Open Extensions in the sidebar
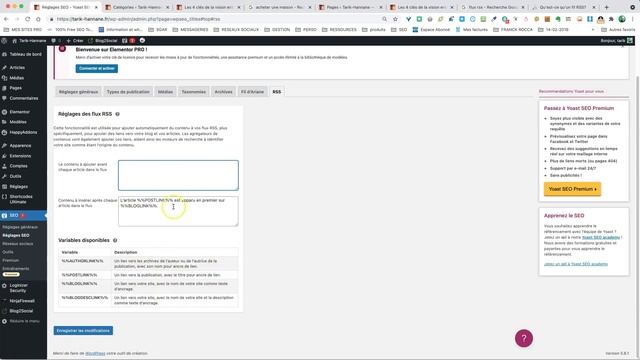 [x=20, y=156]
